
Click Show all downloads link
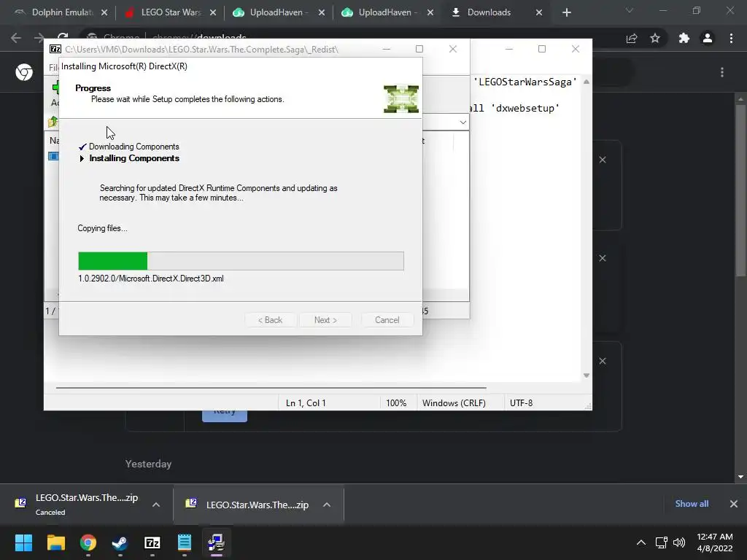click(x=692, y=504)
